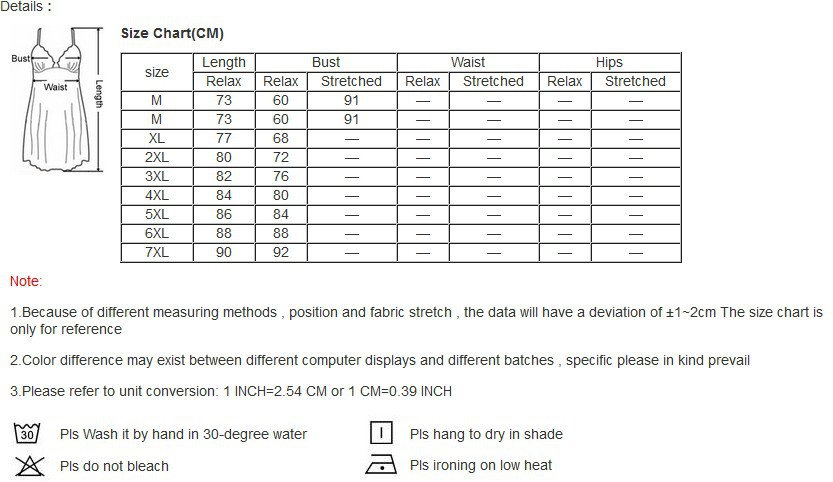
Task: Select the Size Chart(CM) heading
Action: [x=172, y=33]
